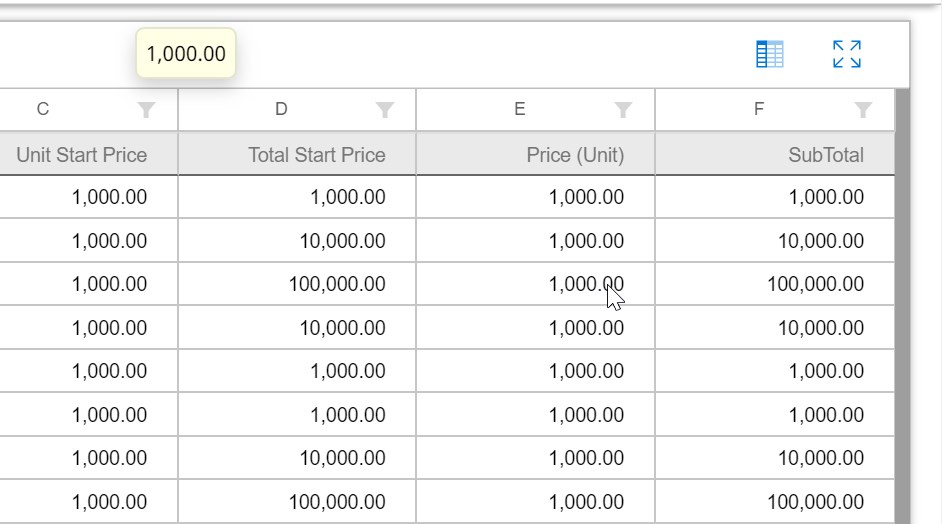Select first row SubTotal cell 1,000.00
This screenshot has height=524, width=942.
click(x=825, y=198)
